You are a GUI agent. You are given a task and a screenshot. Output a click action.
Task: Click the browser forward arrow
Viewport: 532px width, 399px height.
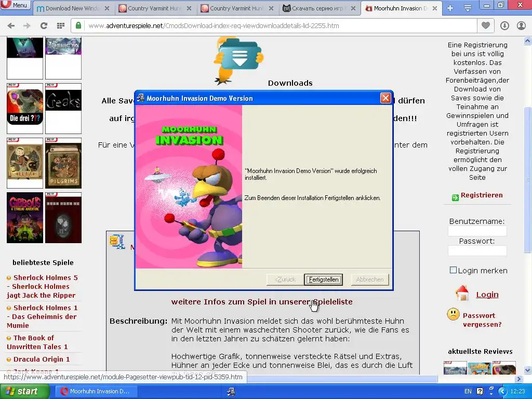click(x=27, y=25)
